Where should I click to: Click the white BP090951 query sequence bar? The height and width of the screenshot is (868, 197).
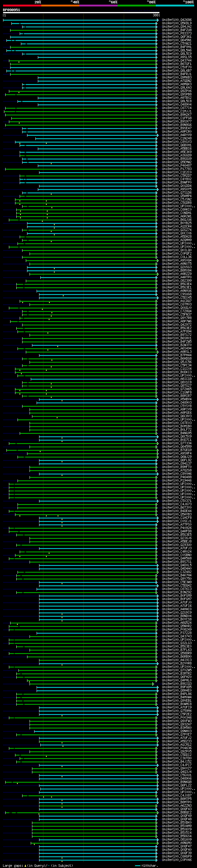click(x=81, y=12)
